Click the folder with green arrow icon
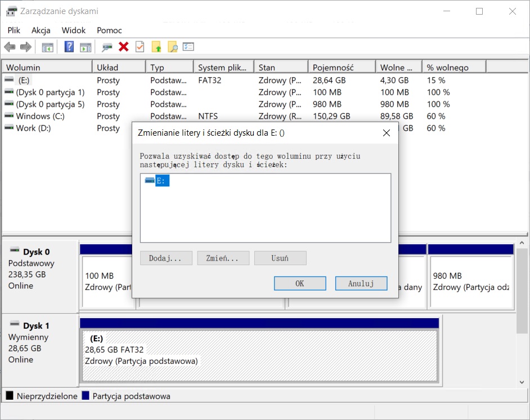This screenshot has height=420, width=530. (x=156, y=47)
